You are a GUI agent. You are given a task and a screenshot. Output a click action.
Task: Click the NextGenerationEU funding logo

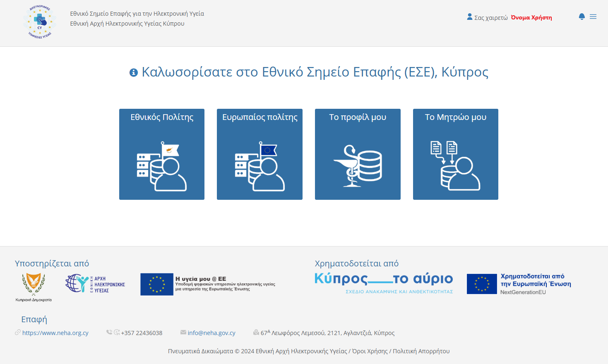(x=519, y=284)
